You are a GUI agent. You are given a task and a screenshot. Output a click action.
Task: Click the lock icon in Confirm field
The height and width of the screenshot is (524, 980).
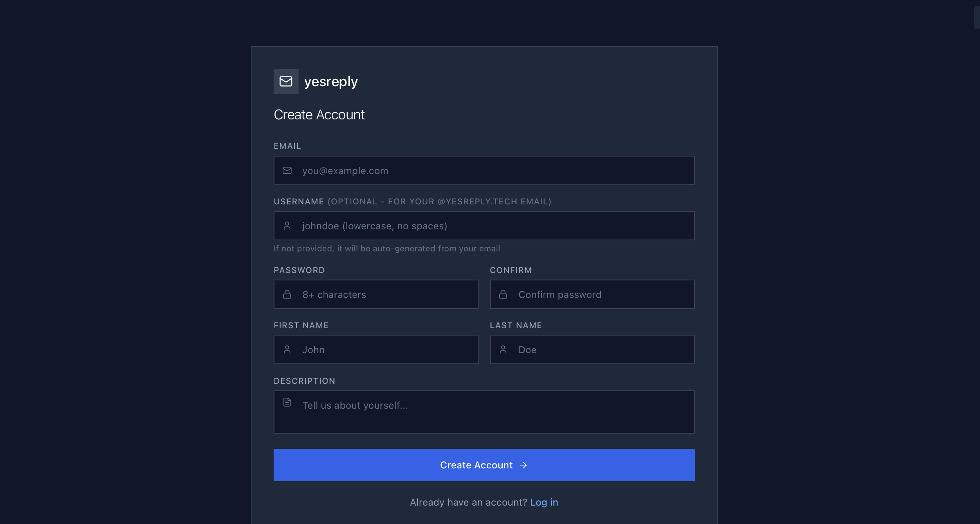(503, 294)
